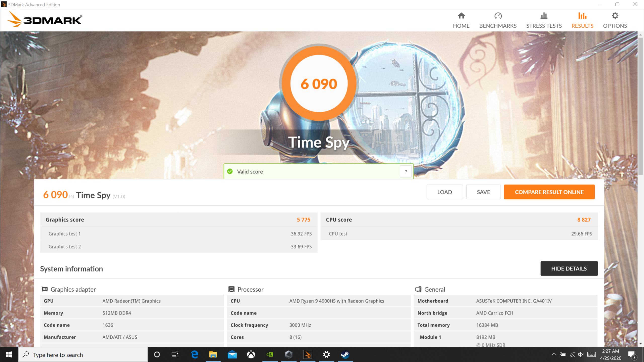Open the Windows Start menu
Viewport: 644px width, 362px height.
9,354
